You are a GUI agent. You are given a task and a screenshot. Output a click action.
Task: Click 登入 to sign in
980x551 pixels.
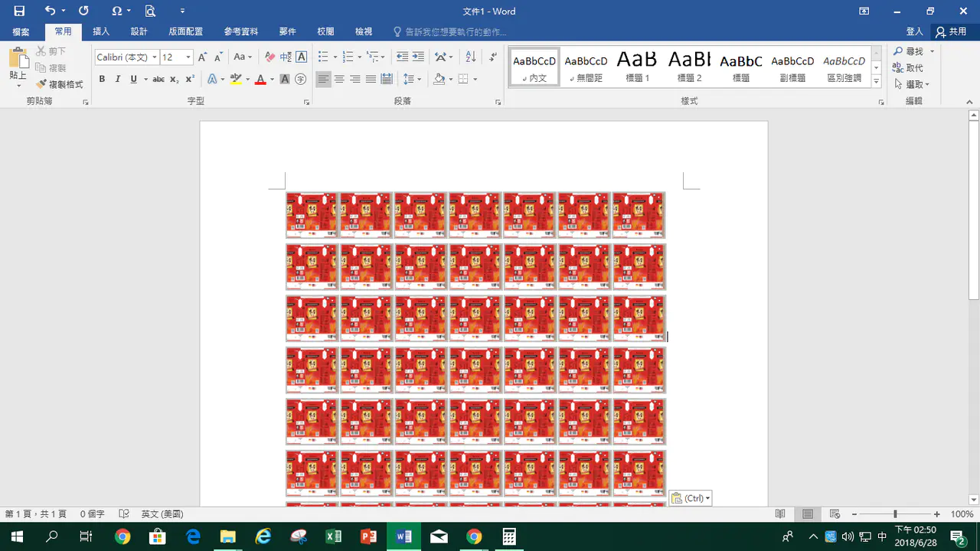click(914, 32)
